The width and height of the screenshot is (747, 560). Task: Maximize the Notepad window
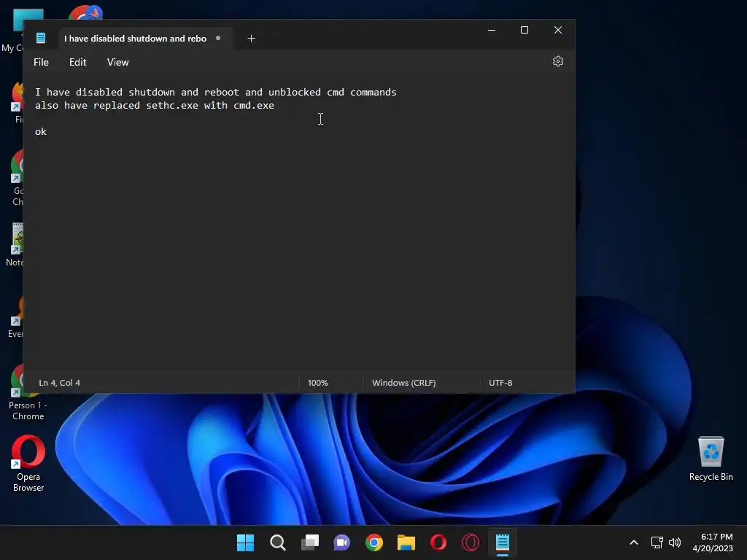pyautogui.click(x=525, y=30)
